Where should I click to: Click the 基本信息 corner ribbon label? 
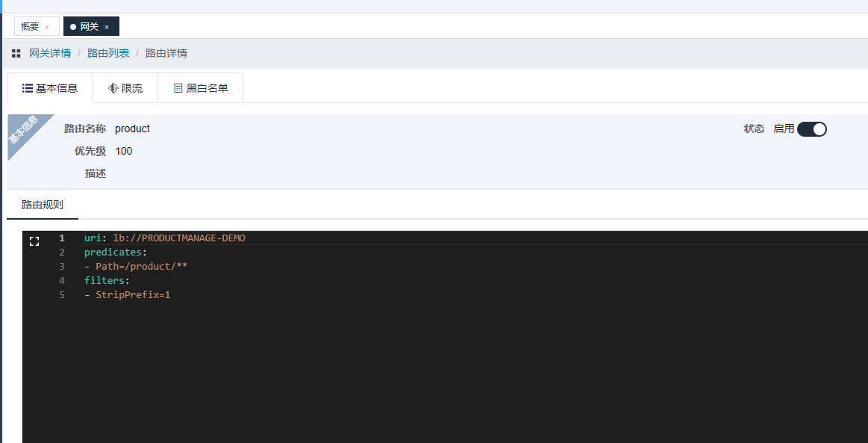pos(24,131)
